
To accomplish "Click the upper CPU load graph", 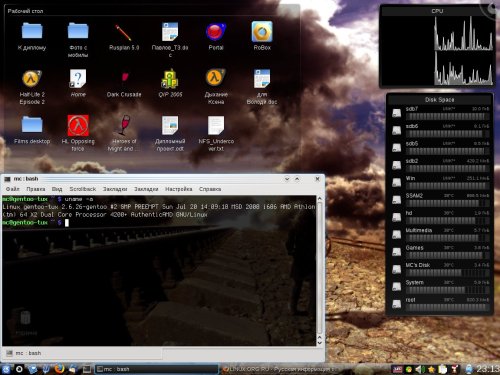I will click(464, 33).
